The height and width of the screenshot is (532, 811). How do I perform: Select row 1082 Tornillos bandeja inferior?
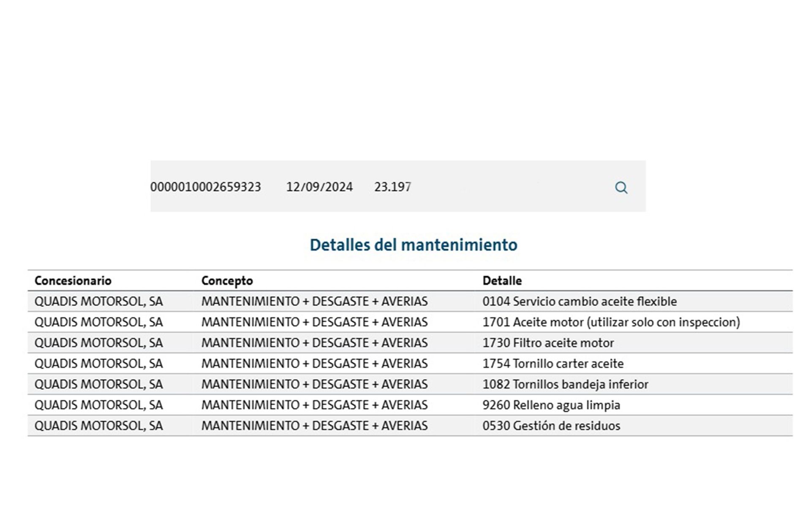tap(410, 384)
